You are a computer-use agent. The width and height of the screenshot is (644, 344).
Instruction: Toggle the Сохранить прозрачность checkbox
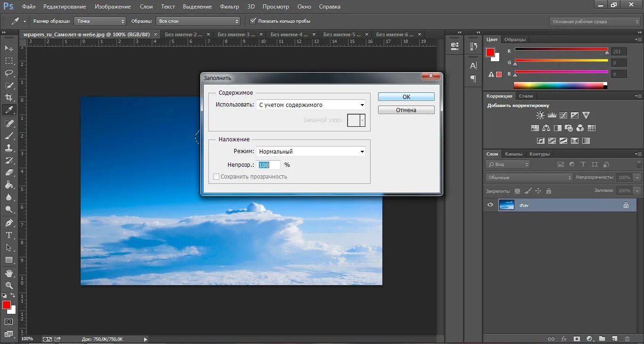216,177
